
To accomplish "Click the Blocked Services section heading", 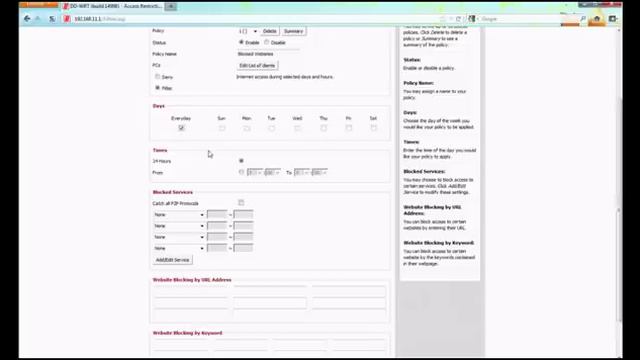I will [x=173, y=192].
